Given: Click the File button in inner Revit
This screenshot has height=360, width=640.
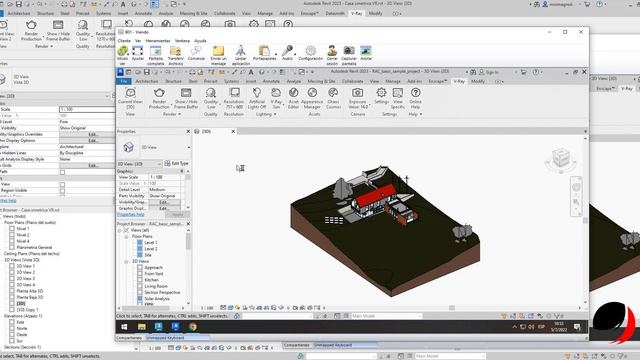Looking at the screenshot, I should [124, 81].
